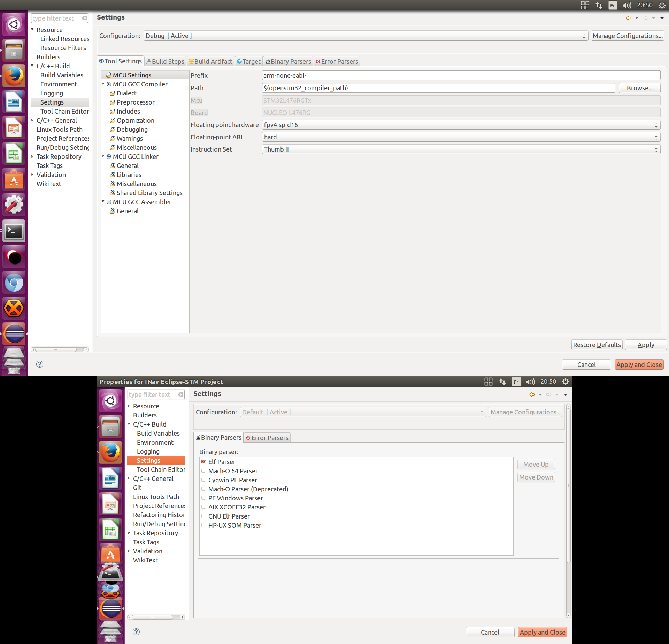Click the sound volume indicator in top panel
Viewport: 669px width, 644px height.
(x=626, y=5)
